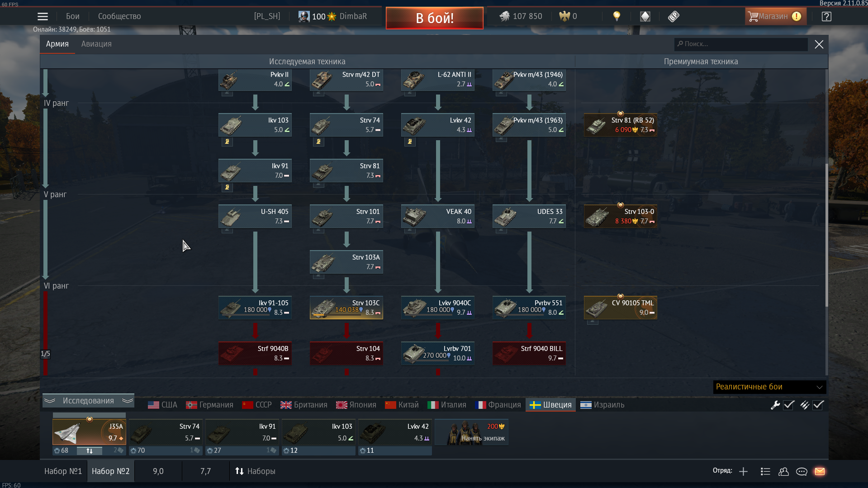Open the Сообщество menu
This screenshot has width=868, height=488.
pyautogui.click(x=119, y=16)
